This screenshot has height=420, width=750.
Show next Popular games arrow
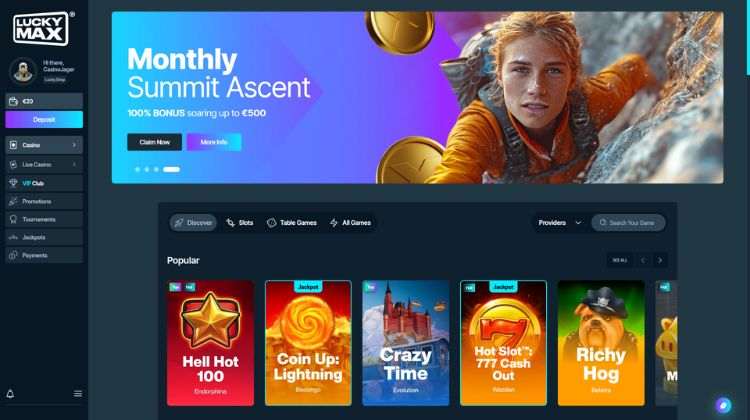[x=660, y=260]
